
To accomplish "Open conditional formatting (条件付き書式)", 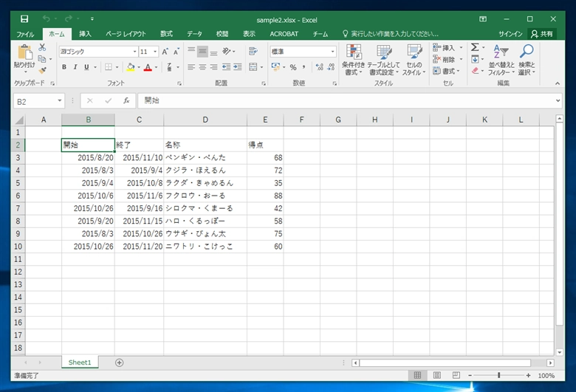I will point(354,61).
